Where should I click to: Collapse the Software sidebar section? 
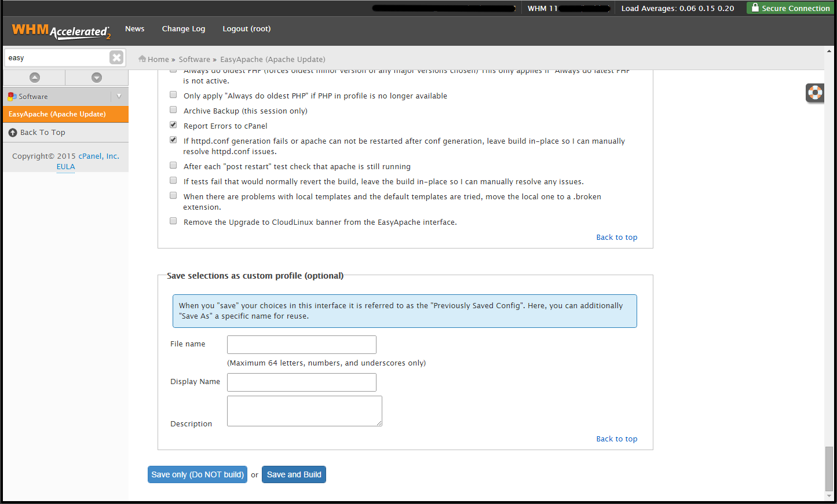point(119,96)
